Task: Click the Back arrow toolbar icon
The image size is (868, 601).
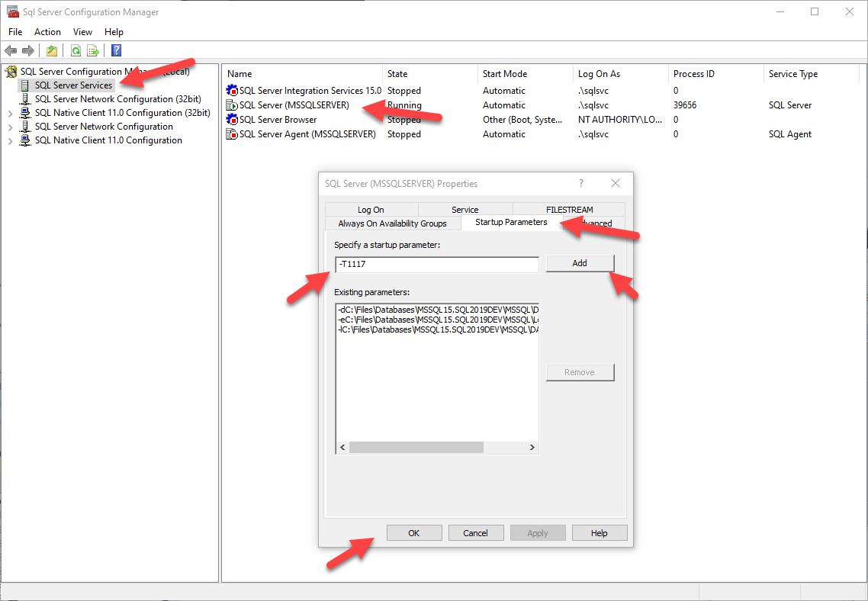Action: [11, 51]
